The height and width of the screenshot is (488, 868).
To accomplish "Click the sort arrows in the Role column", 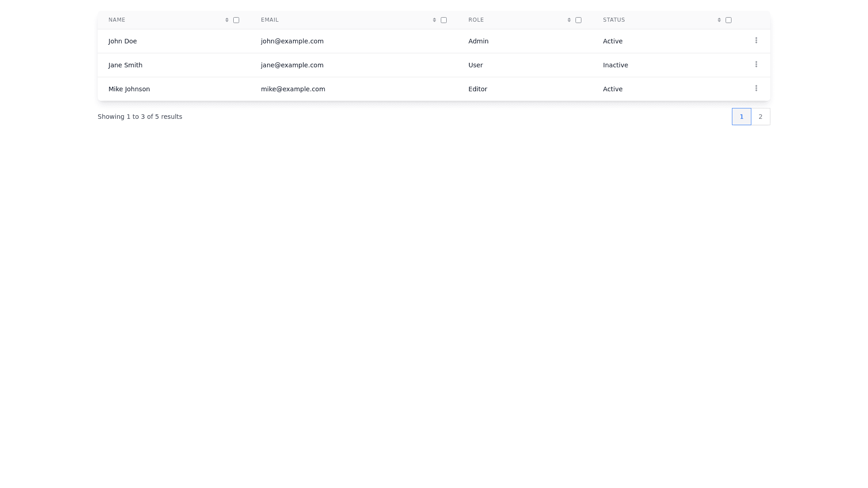I will pyautogui.click(x=569, y=20).
